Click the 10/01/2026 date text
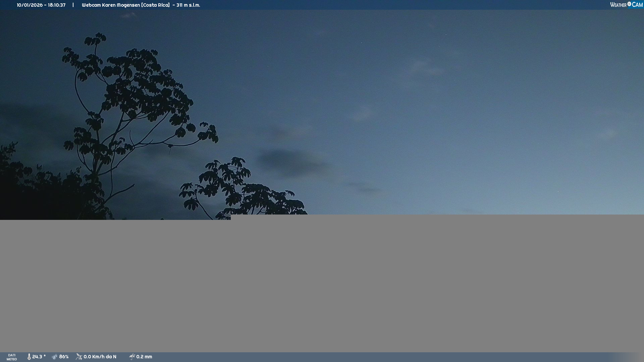Image resolution: width=644 pixels, height=362 pixels. point(30,5)
